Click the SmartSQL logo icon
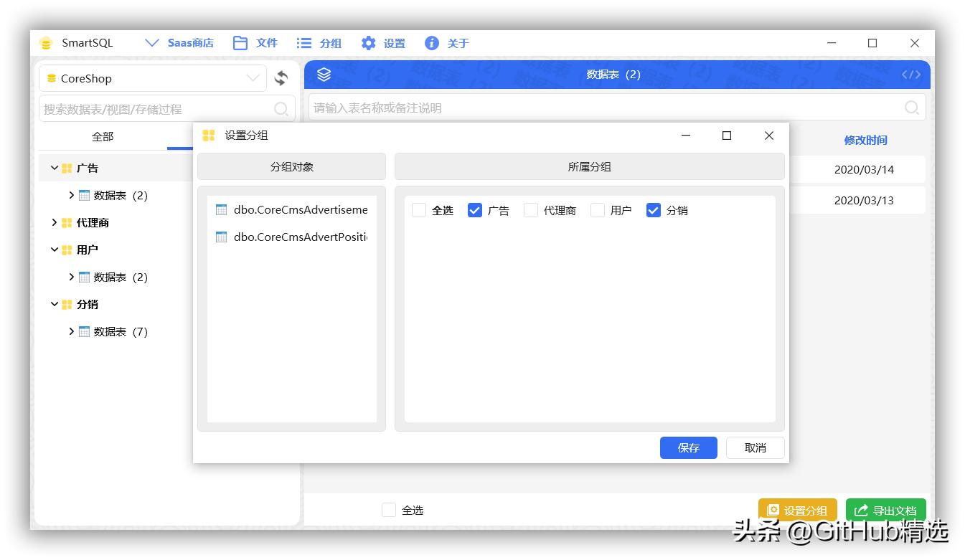 click(45, 42)
